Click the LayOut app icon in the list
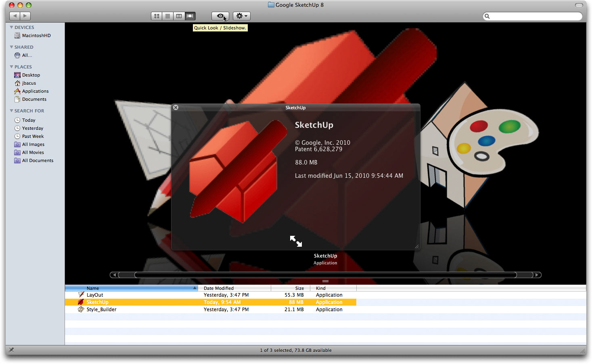 click(81, 295)
